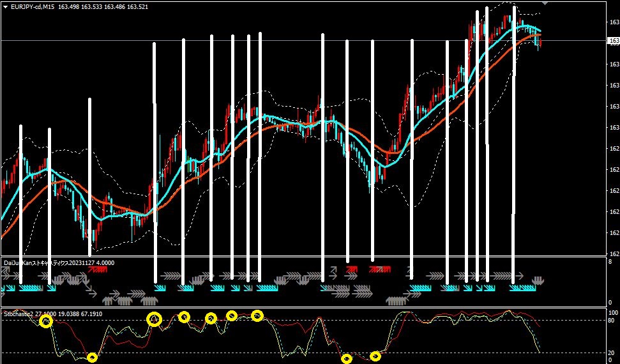Select the DaiJunKan indicator window label
Image resolution: width=620 pixels, height=364 pixels.
point(59,262)
